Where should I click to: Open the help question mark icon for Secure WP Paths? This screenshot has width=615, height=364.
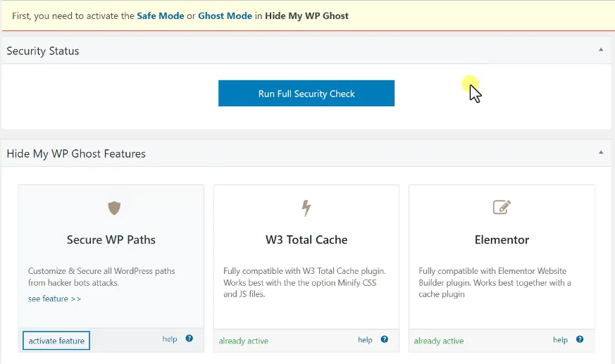(x=189, y=339)
